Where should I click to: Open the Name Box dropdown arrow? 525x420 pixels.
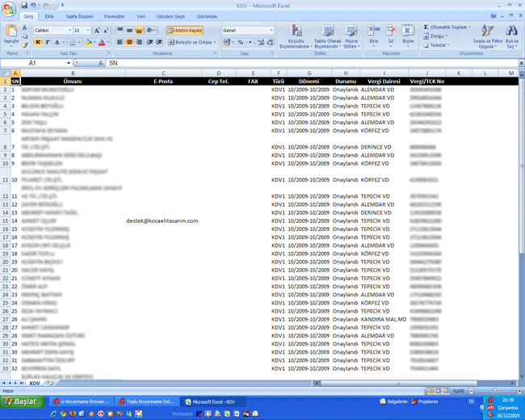(69, 63)
